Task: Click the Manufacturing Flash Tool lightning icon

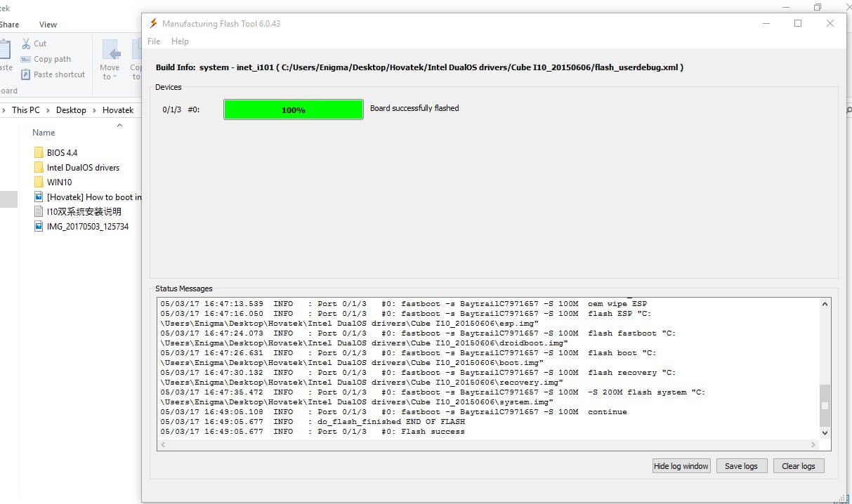Action: click(x=153, y=23)
